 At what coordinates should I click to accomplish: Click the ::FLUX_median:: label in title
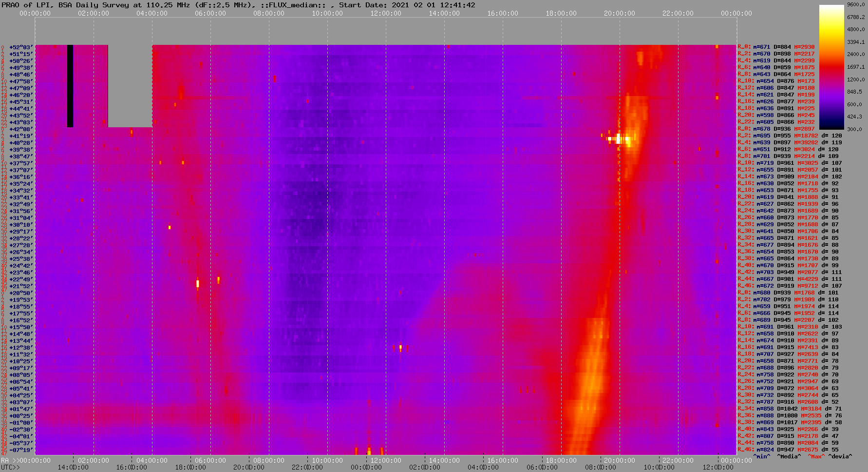[x=293, y=5]
